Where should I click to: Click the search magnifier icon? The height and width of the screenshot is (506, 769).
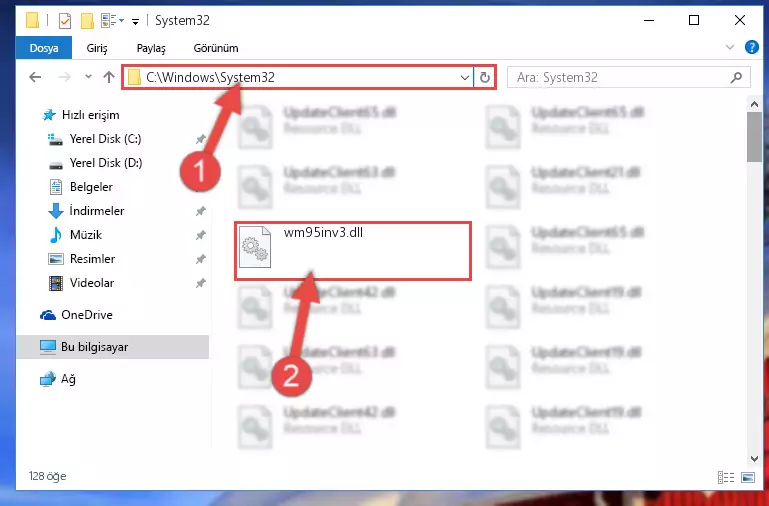(x=736, y=77)
